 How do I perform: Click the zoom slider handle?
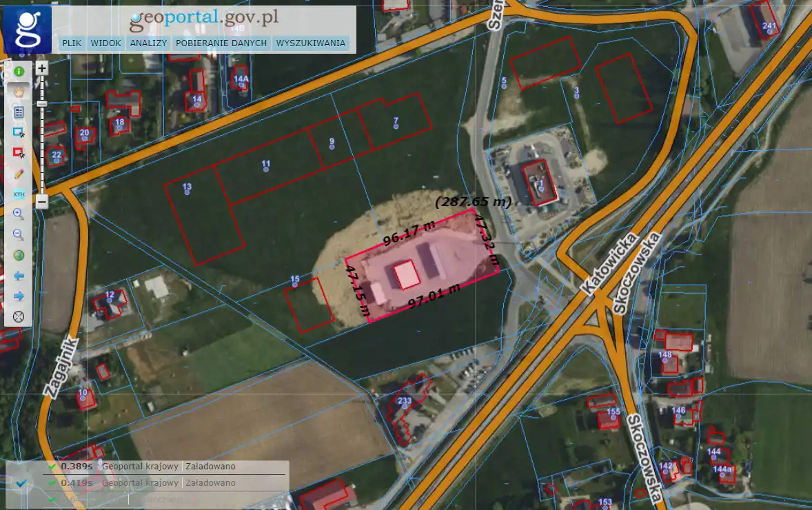click(41, 103)
